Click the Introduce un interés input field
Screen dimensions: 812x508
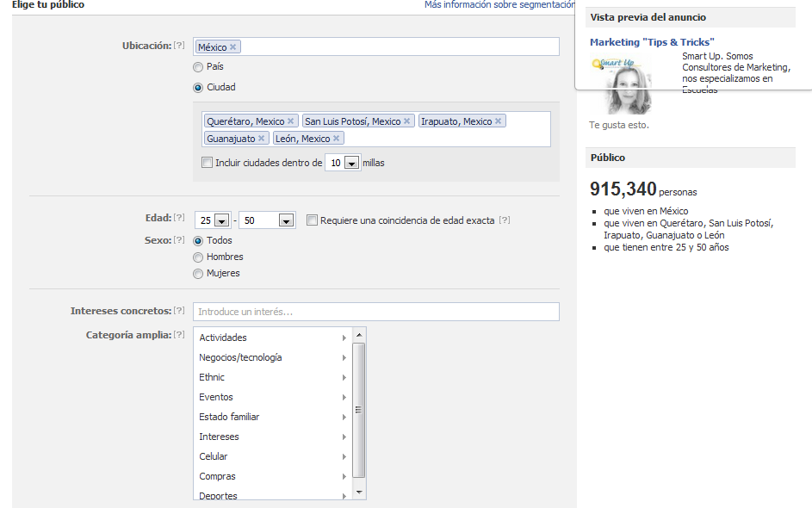[x=376, y=312]
